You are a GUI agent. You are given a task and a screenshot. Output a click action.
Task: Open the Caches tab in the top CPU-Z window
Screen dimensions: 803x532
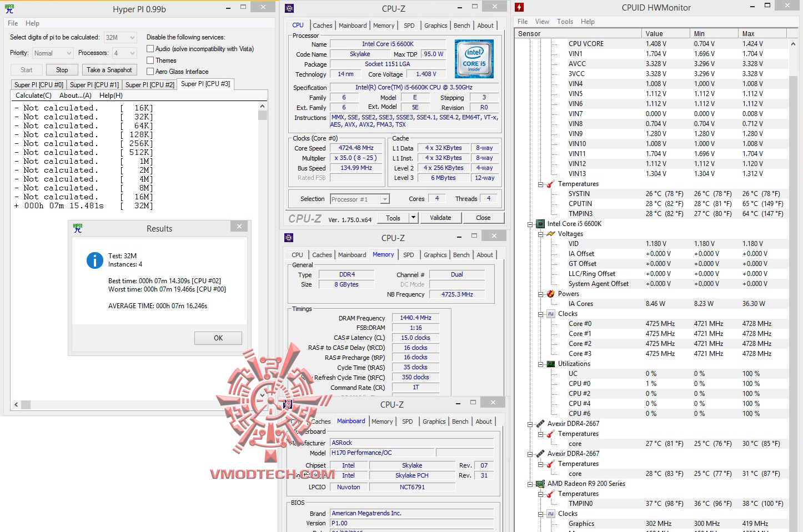(322, 26)
